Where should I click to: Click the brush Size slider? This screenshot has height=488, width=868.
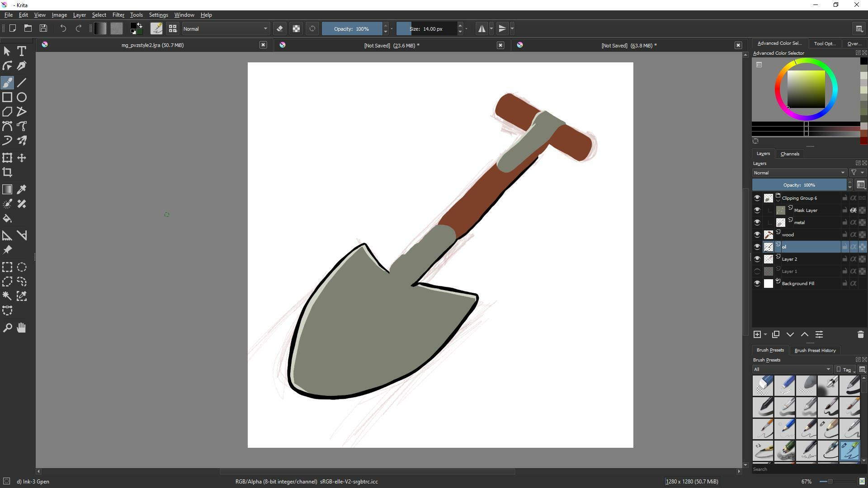point(426,28)
